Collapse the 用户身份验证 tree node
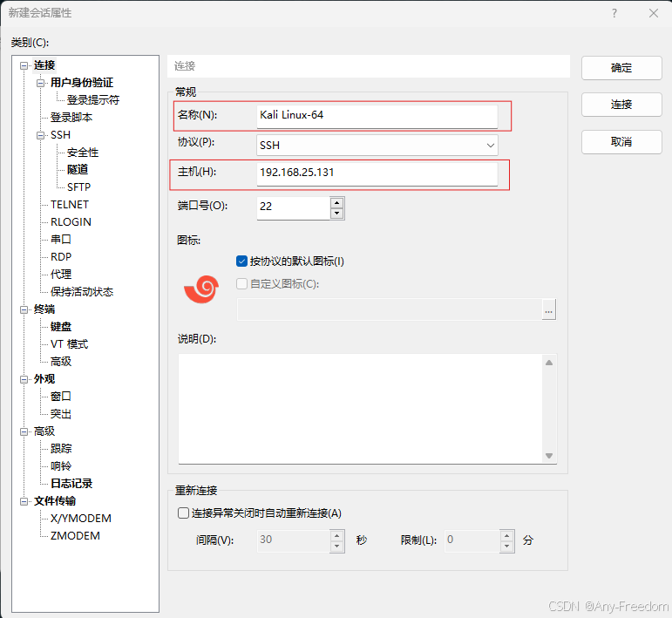The width and height of the screenshot is (672, 618). coord(41,83)
